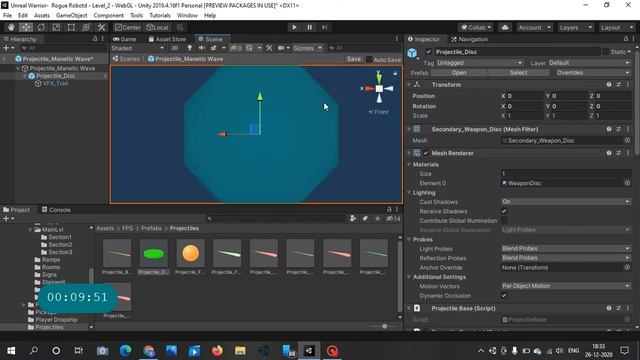Screen dimensions: 640x360
Task: Open Microsoft Edge from taskbar
Action: (x=126, y=351)
